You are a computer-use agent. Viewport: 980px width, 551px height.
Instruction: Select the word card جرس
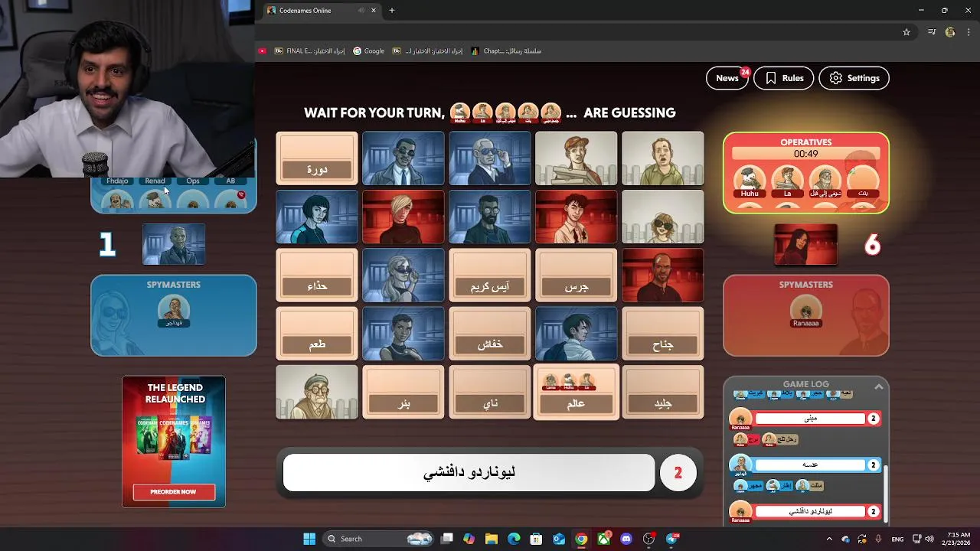pos(577,275)
